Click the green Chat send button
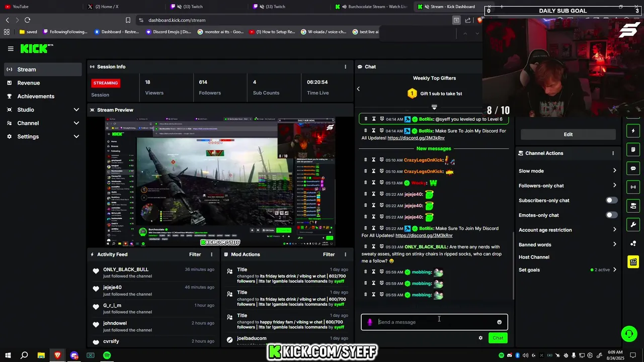This screenshot has width=644, height=362. (498, 338)
